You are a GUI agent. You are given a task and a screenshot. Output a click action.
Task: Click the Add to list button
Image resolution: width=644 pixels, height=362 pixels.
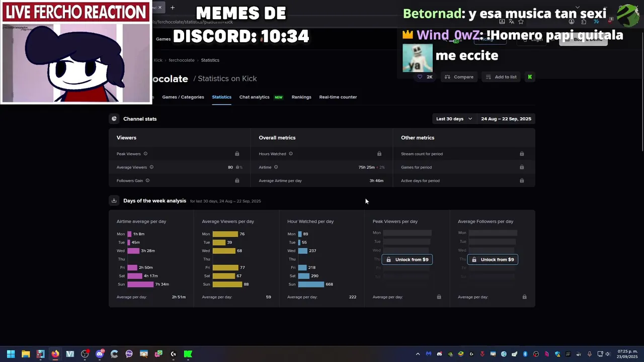501,77
